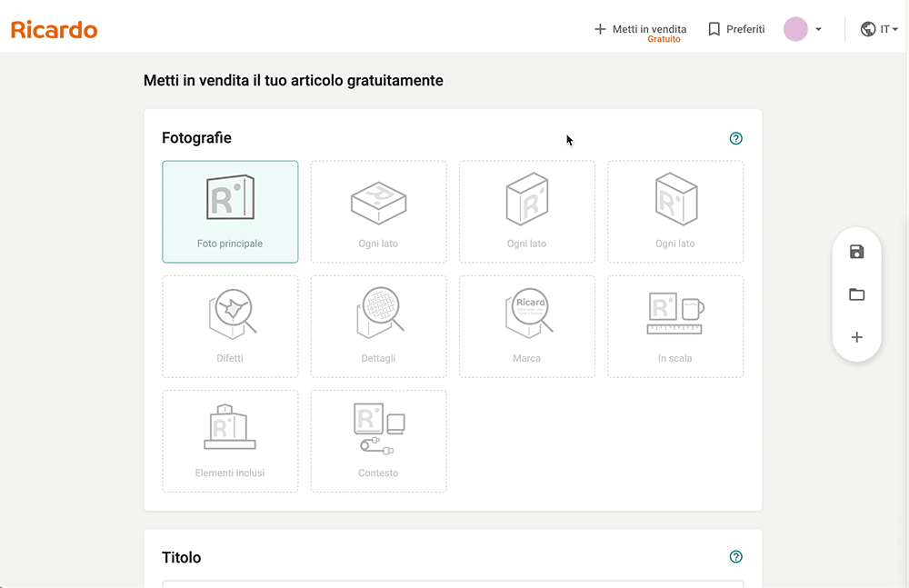Click the floating save draft icon
This screenshot has height=588, width=909.
pyautogui.click(x=856, y=252)
